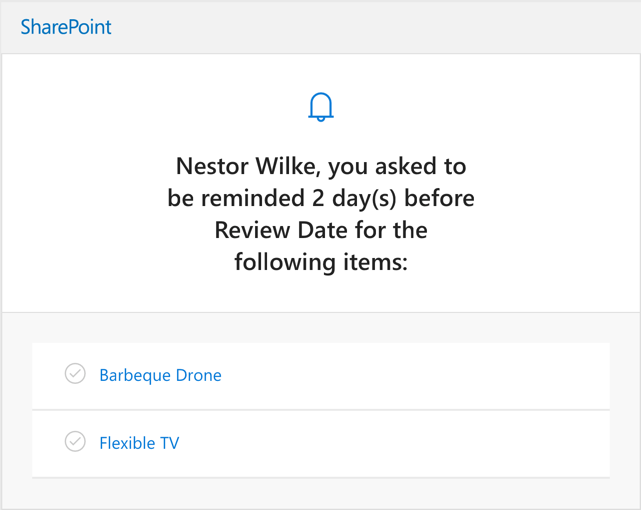Click the word "Flexible" in the second item

point(126,443)
